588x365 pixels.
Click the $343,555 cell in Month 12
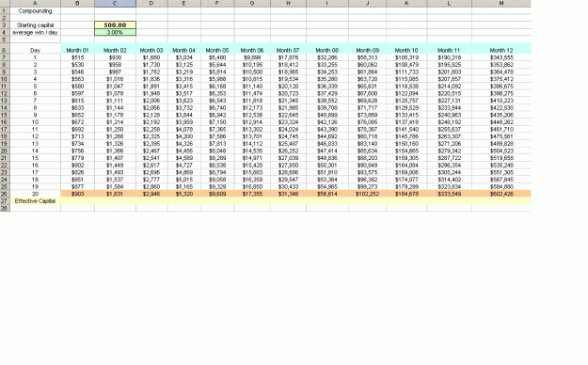pyautogui.click(x=501, y=57)
